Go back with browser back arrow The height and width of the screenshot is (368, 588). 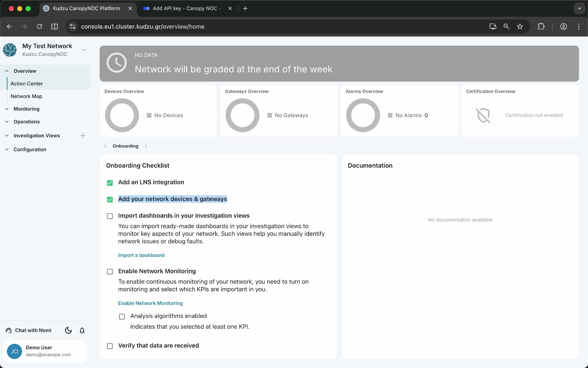click(x=10, y=27)
